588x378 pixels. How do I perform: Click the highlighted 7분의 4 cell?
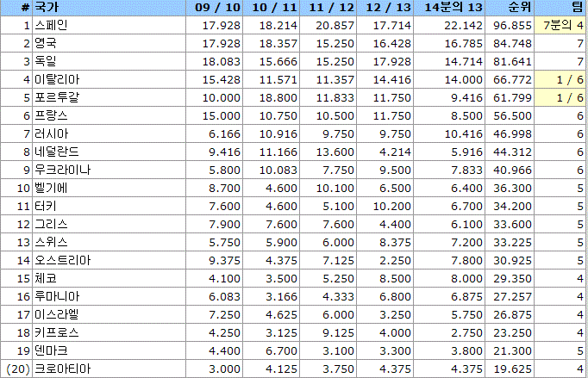coord(560,25)
